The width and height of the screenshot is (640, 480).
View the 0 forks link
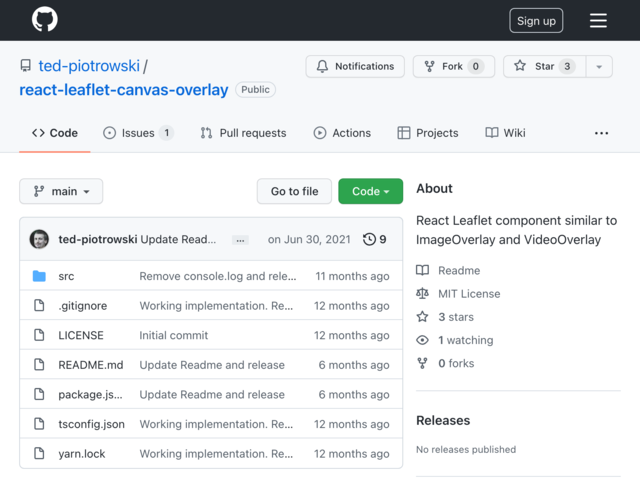coord(456,363)
